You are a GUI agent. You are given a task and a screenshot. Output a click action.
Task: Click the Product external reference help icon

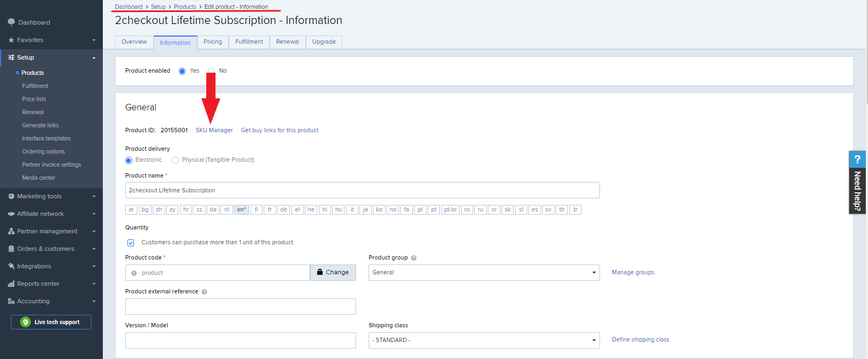tap(205, 292)
